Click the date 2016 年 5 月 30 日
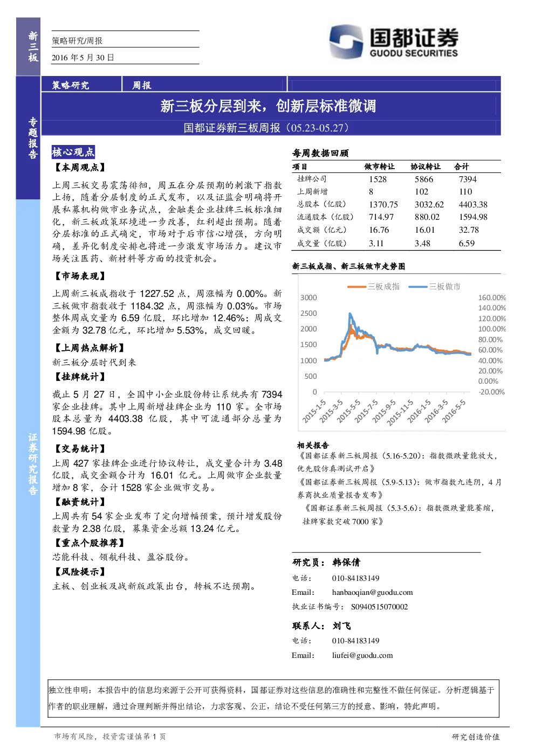This screenshot has height=756, width=535. click(83, 58)
